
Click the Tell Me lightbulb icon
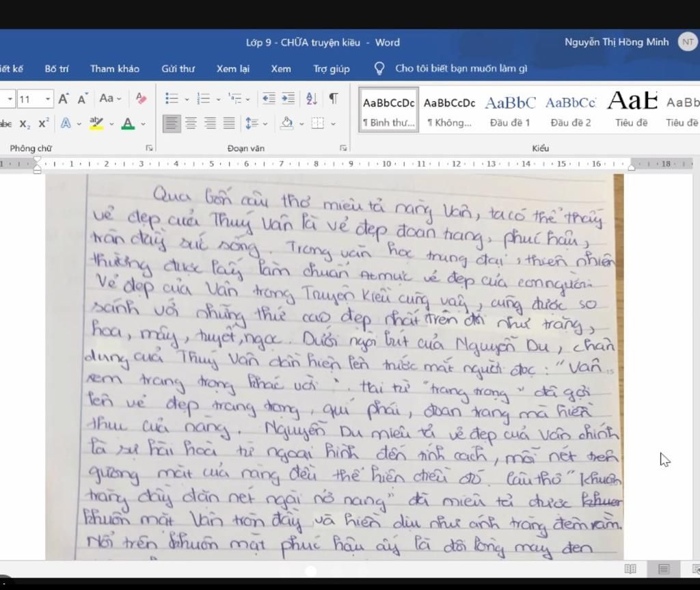pyautogui.click(x=379, y=68)
